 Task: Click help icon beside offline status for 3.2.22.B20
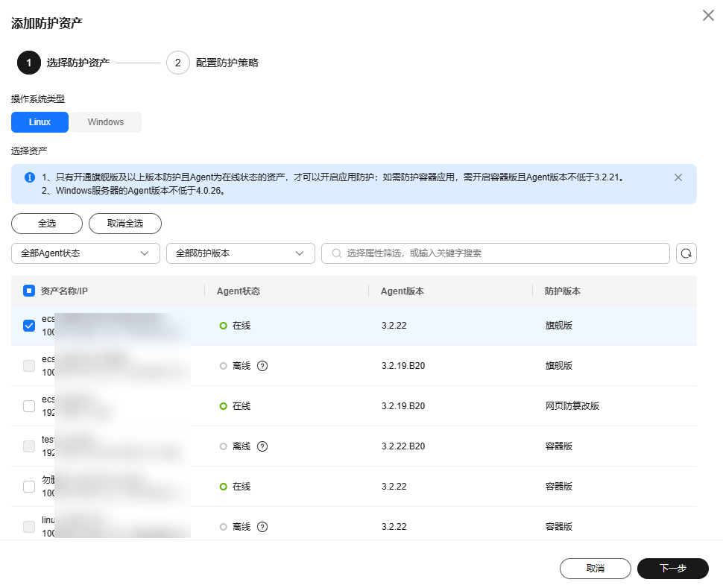pyautogui.click(x=262, y=446)
